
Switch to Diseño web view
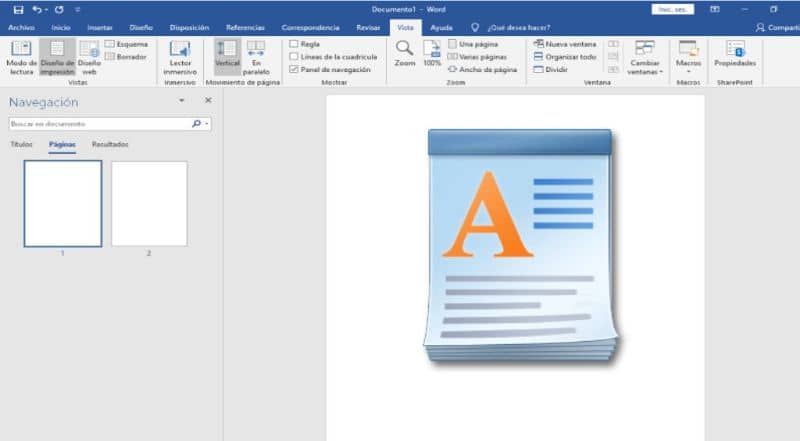(x=89, y=58)
